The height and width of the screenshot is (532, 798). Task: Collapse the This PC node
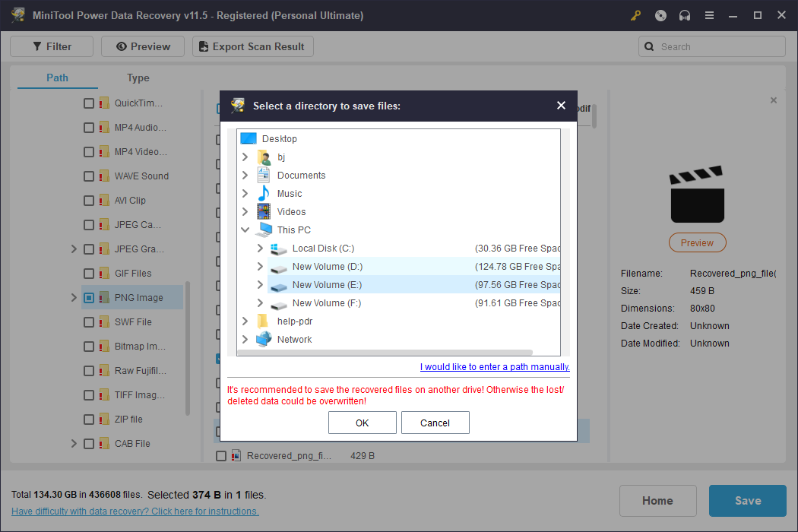point(245,230)
